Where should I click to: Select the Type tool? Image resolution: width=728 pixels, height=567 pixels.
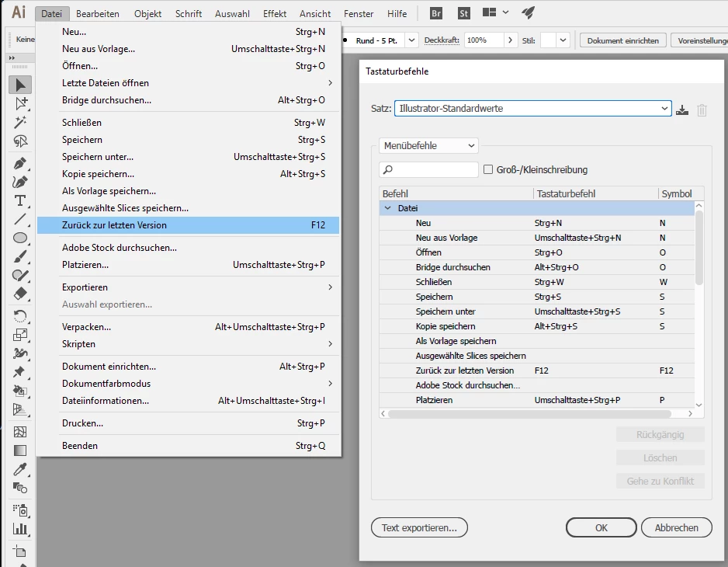[x=20, y=200]
